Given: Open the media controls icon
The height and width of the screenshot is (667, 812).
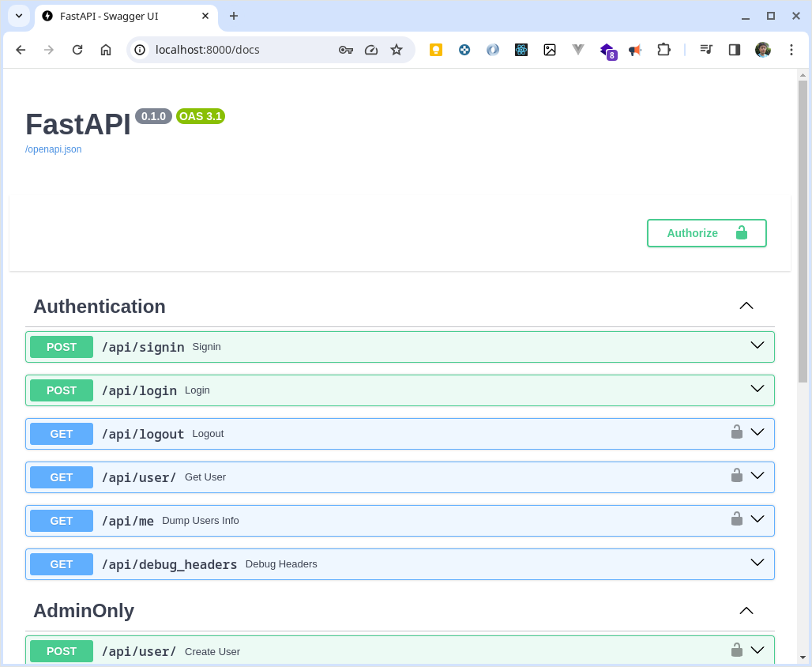Looking at the screenshot, I should click(x=706, y=50).
